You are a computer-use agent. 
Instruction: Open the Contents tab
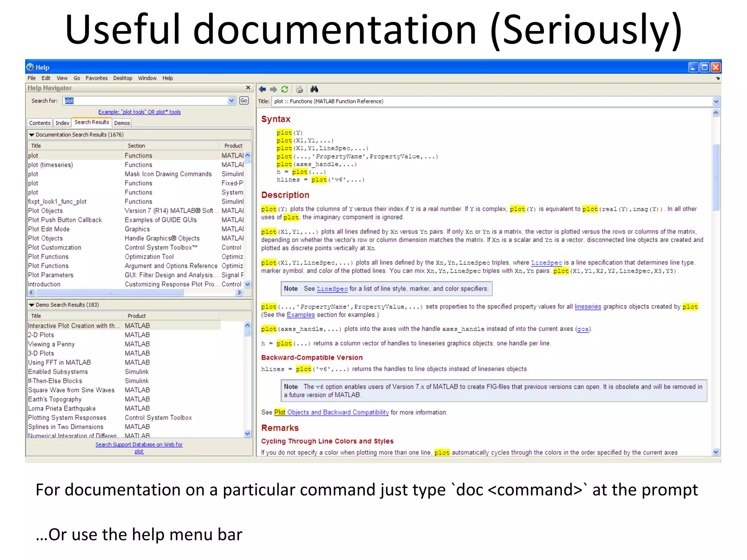coord(40,123)
